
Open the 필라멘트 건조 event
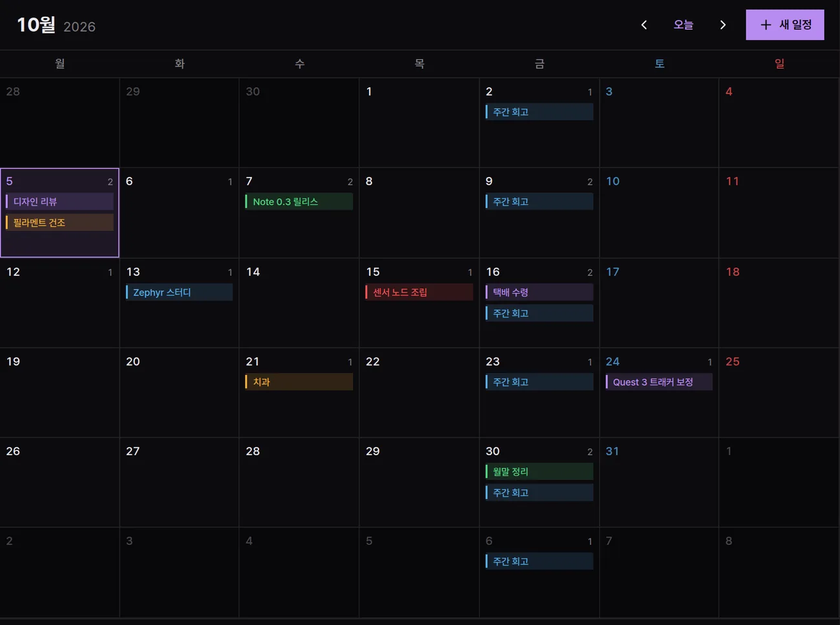[59, 222]
